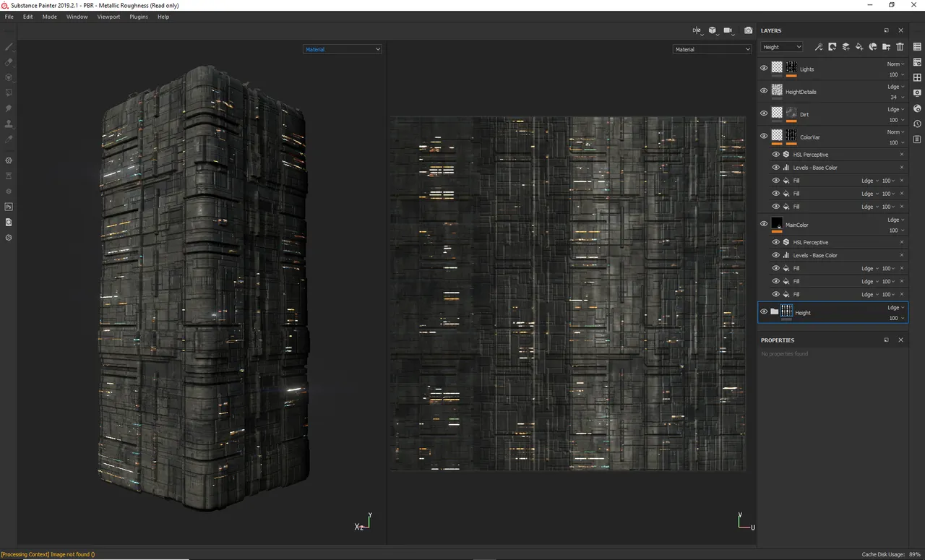The height and width of the screenshot is (560, 925).
Task: Close the Layers panel
Action: point(900,30)
